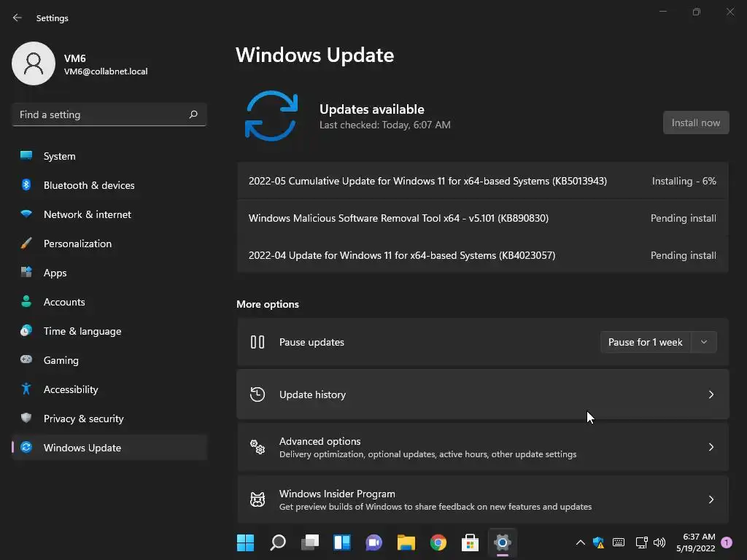Open Widgets from taskbar
Screen dimensions: 747x560
pos(342,542)
